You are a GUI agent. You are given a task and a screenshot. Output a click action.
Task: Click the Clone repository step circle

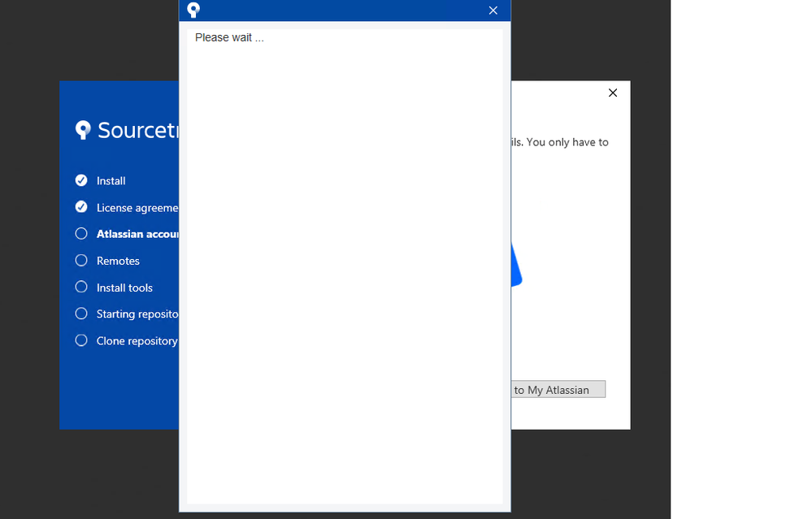click(81, 340)
